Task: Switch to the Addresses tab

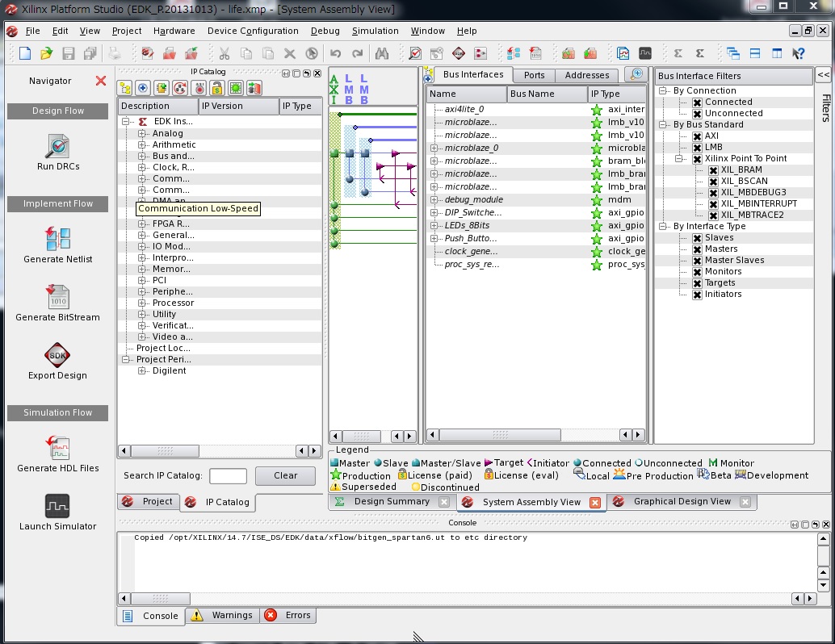Action: click(587, 75)
